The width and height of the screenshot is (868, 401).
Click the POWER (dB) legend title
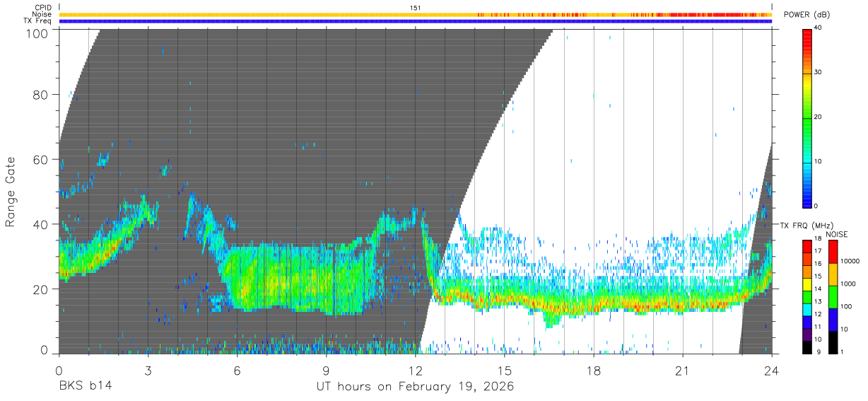(807, 15)
